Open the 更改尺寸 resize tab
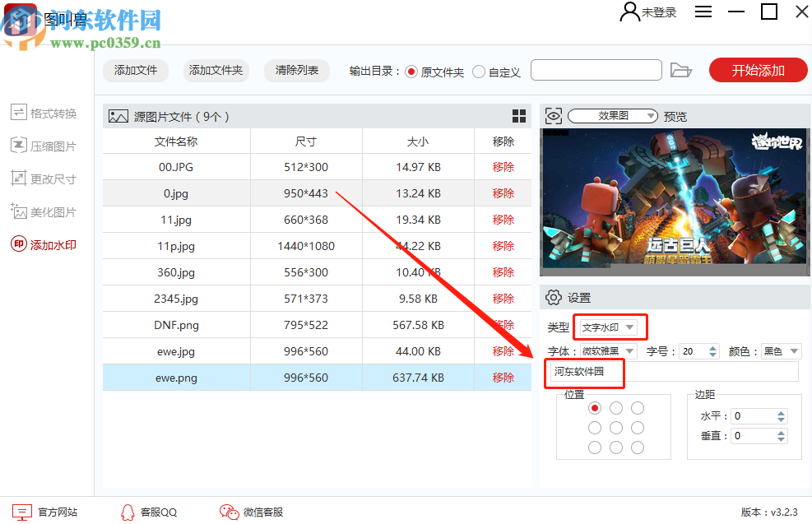 [44, 179]
